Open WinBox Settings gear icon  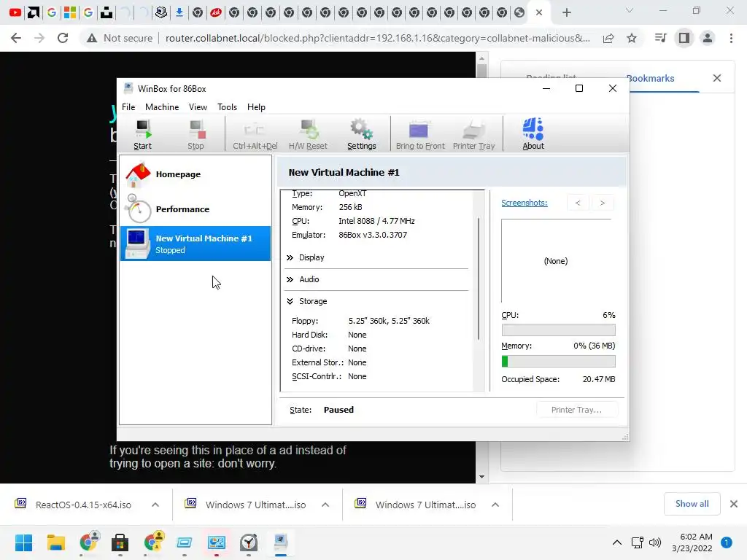tap(361, 134)
